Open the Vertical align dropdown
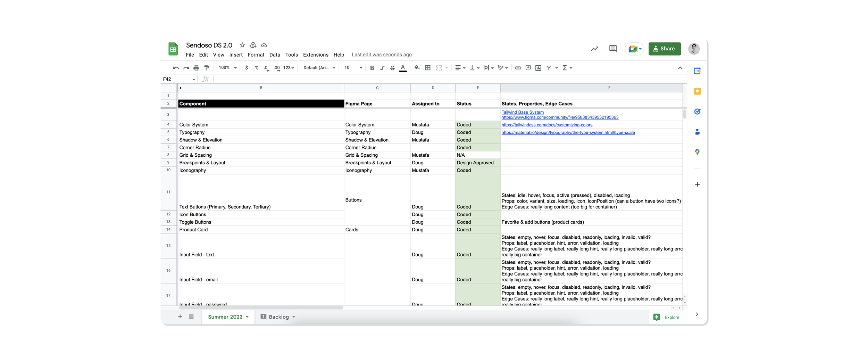The image size is (868, 362). click(474, 68)
